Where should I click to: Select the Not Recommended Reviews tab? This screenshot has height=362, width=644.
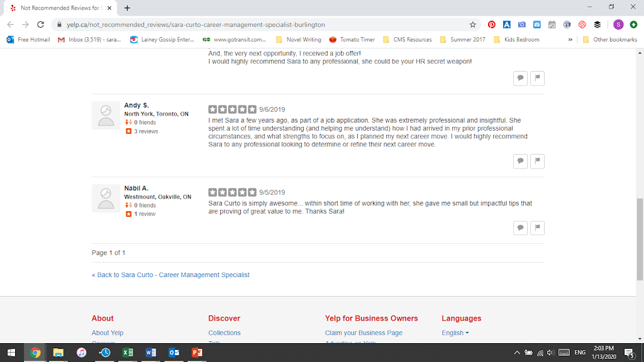coord(60,8)
